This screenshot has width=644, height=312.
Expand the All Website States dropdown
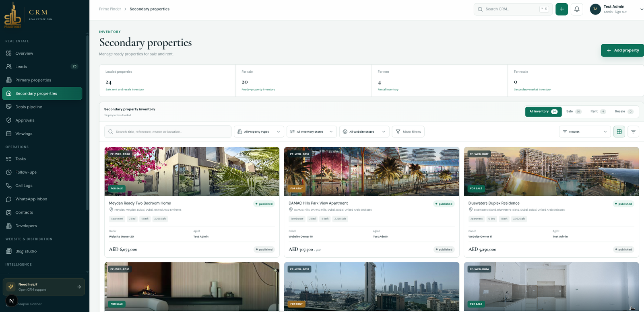(x=364, y=131)
